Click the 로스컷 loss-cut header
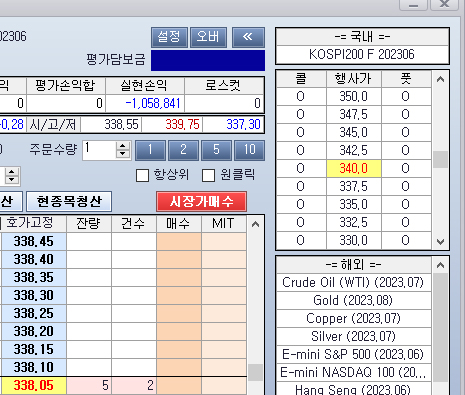Image resolution: width=465 pixels, height=395 pixels. 224,86
